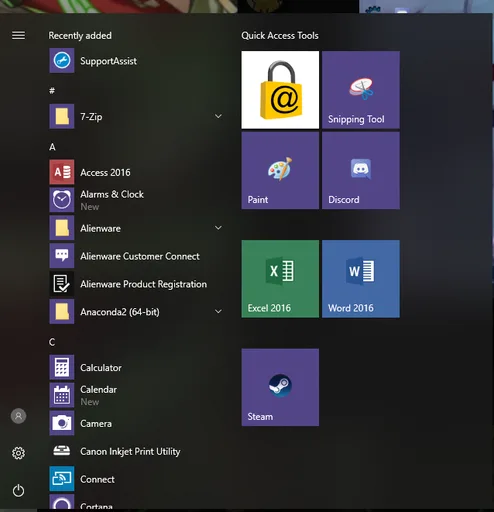Open the Word 2016 tile

361,279
